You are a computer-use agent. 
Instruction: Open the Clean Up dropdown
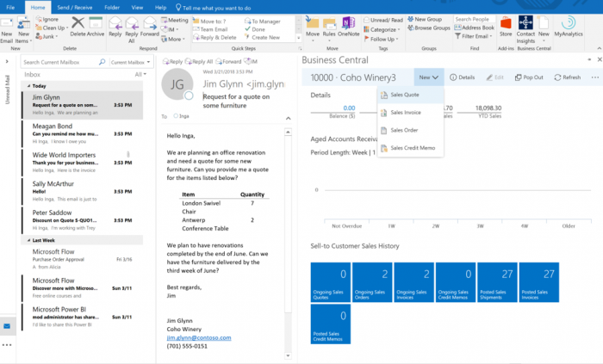click(x=52, y=28)
